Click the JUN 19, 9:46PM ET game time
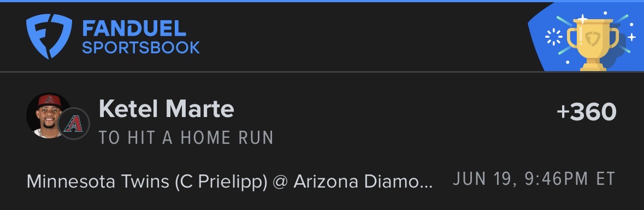644x210 pixels. 534,179
